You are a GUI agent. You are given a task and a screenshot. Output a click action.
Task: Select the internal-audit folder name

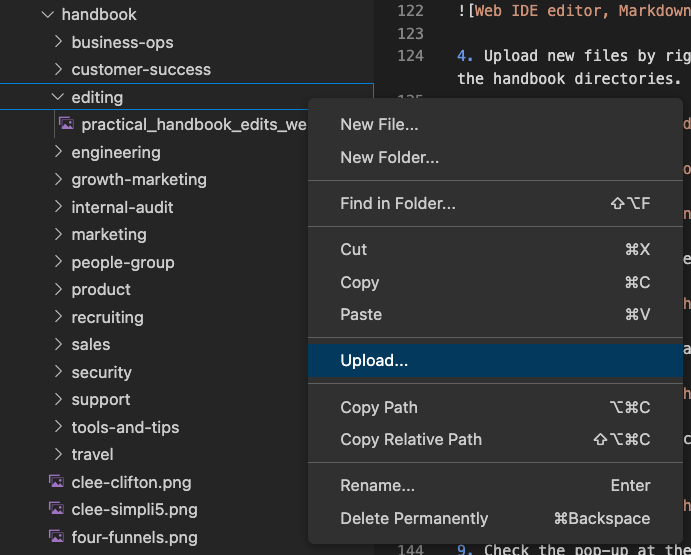click(123, 207)
